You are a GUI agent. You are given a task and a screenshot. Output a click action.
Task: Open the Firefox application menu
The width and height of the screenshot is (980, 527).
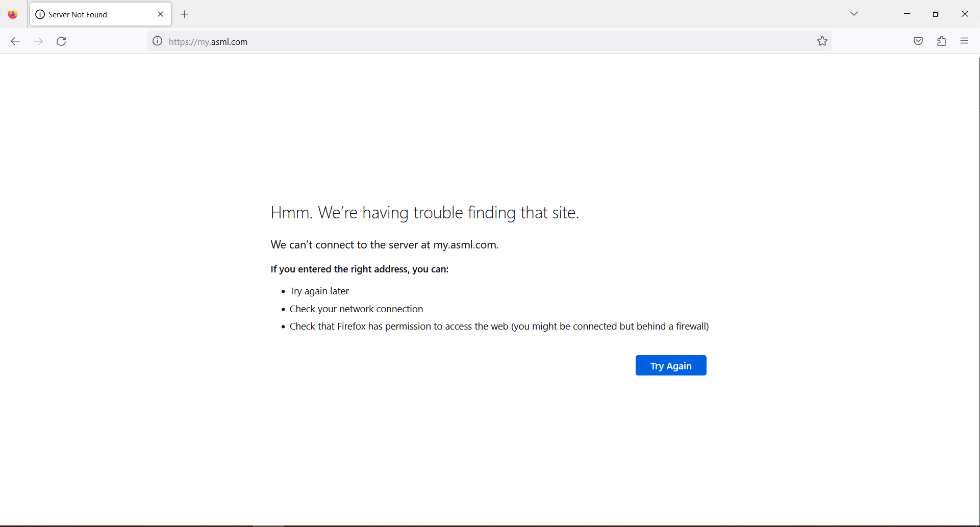[x=965, y=41]
